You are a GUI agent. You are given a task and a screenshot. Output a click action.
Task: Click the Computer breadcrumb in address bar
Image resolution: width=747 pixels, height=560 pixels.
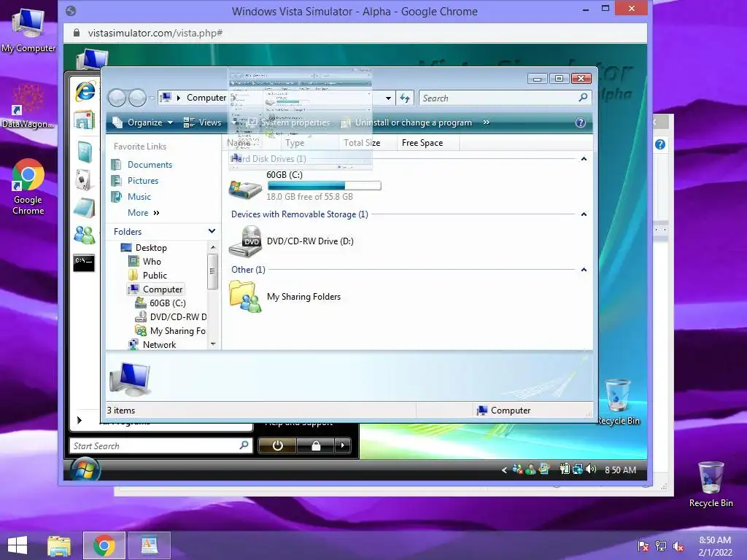206,98
